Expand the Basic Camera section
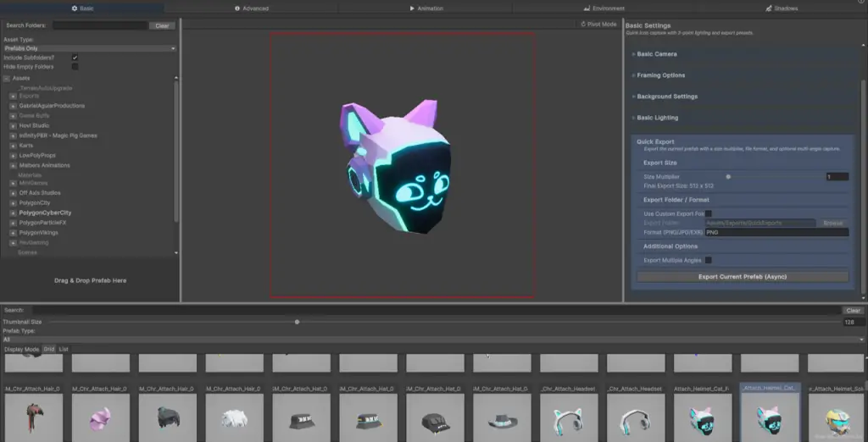868x442 pixels. [658, 54]
